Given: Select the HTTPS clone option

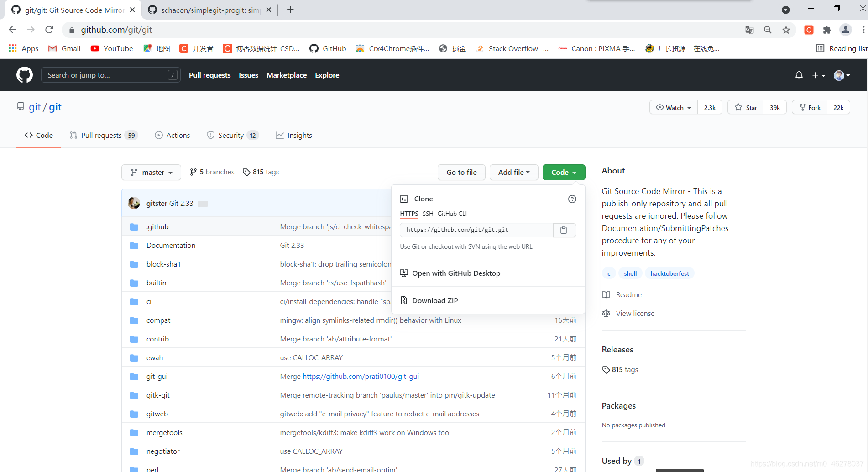Looking at the screenshot, I should coord(409,214).
